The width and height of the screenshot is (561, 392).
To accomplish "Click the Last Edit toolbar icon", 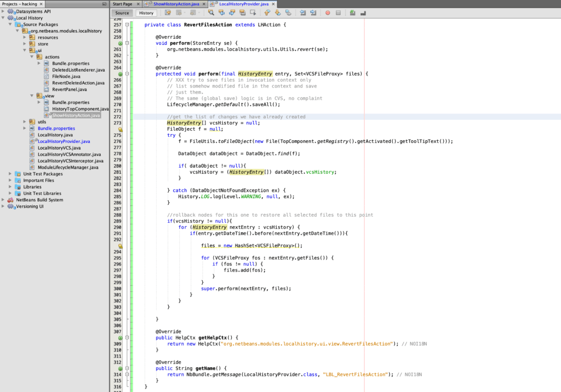I will tap(168, 13).
